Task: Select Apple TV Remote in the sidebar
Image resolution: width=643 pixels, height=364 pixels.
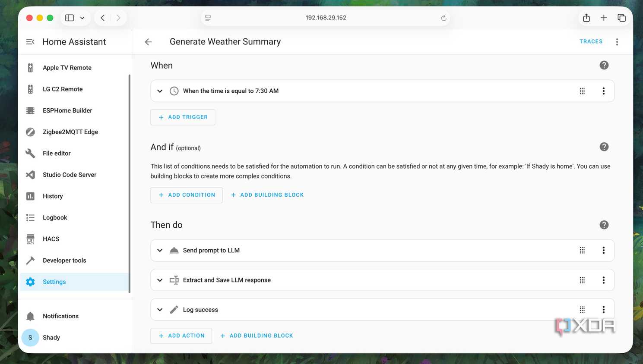Action: 74,68
